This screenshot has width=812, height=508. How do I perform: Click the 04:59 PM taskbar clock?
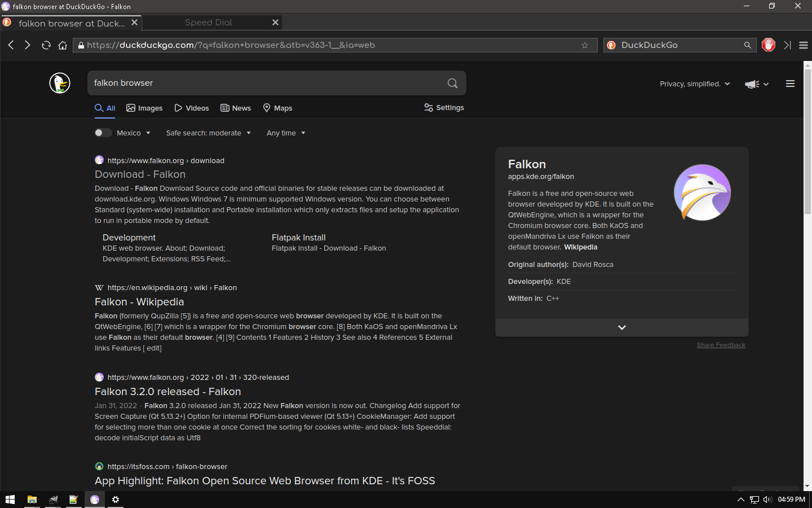click(x=791, y=500)
